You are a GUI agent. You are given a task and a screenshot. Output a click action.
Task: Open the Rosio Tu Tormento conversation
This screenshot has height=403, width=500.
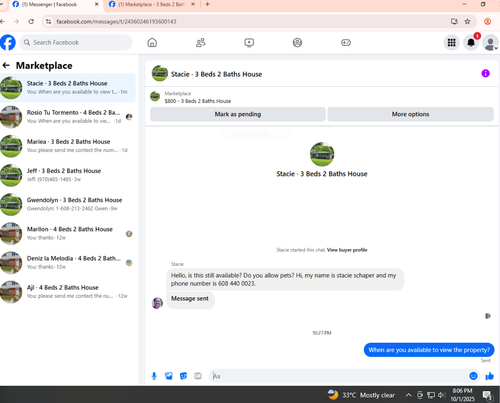(68, 117)
